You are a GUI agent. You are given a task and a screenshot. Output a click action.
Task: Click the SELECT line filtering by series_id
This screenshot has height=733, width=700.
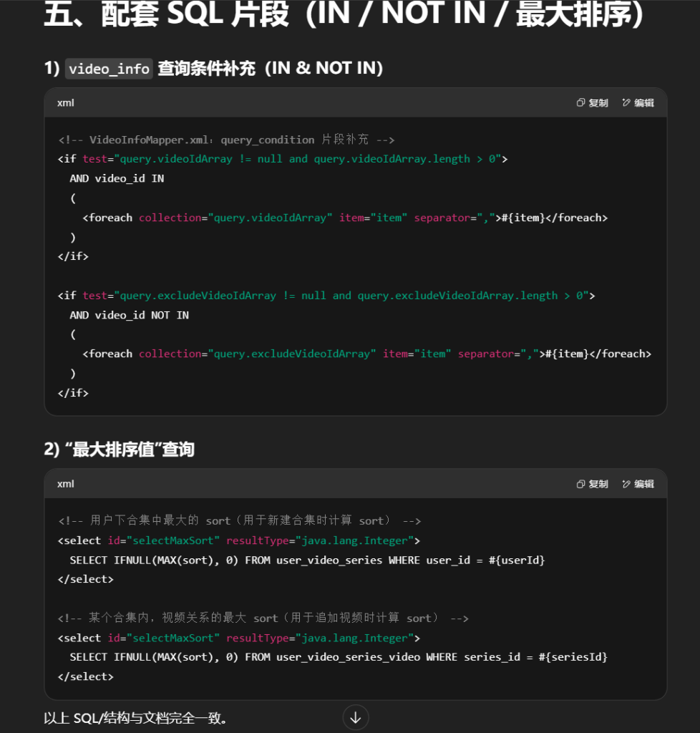tap(338, 656)
